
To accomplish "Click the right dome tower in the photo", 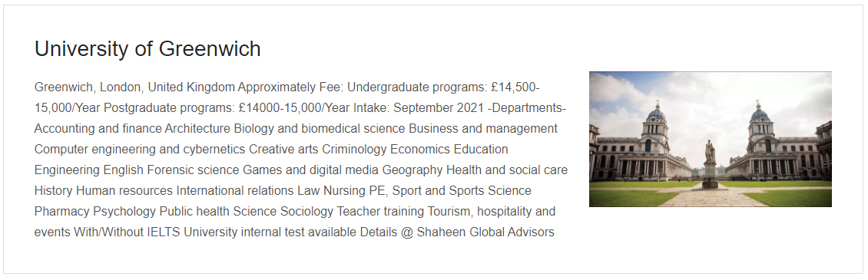I will [x=760, y=132].
